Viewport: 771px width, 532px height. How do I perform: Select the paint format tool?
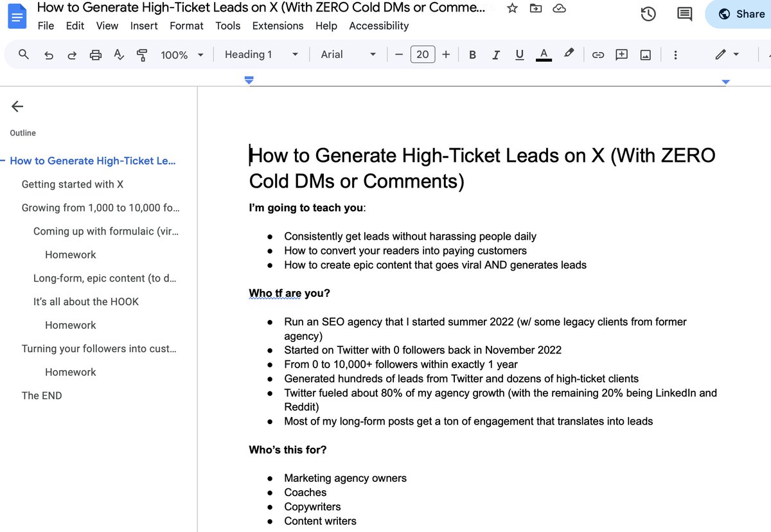[142, 55]
